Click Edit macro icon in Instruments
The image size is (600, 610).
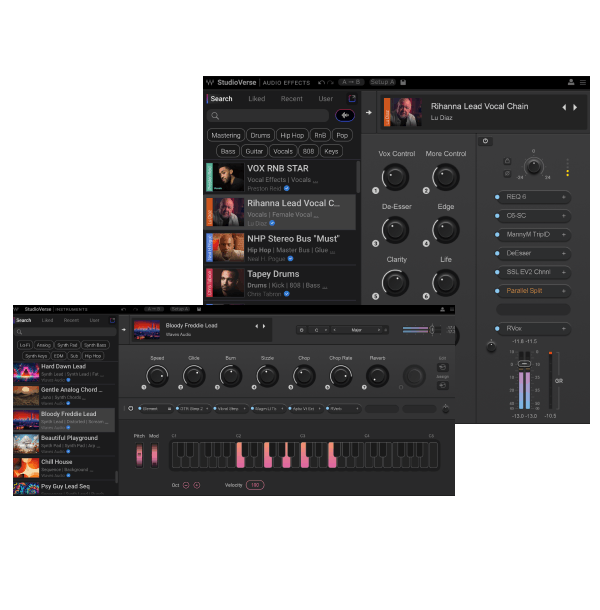442,367
